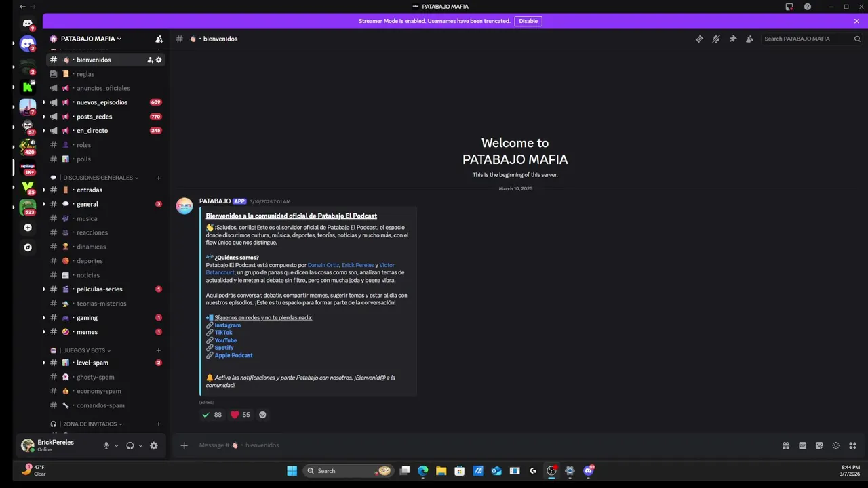The width and height of the screenshot is (868, 488).
Task: Toggle headphones deafen
Action: pyautogui.click(x=130, y=445)
